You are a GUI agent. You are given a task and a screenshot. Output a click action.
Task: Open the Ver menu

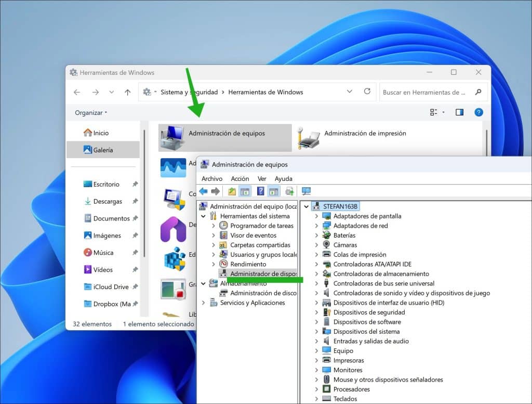262,178
